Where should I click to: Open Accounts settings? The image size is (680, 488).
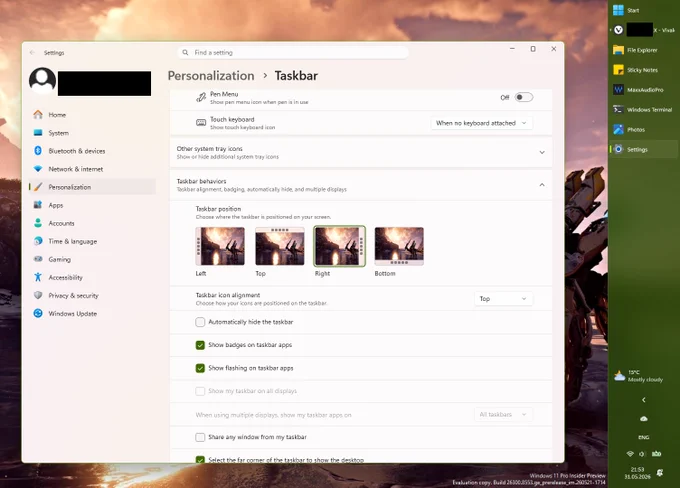coord(92,223)
